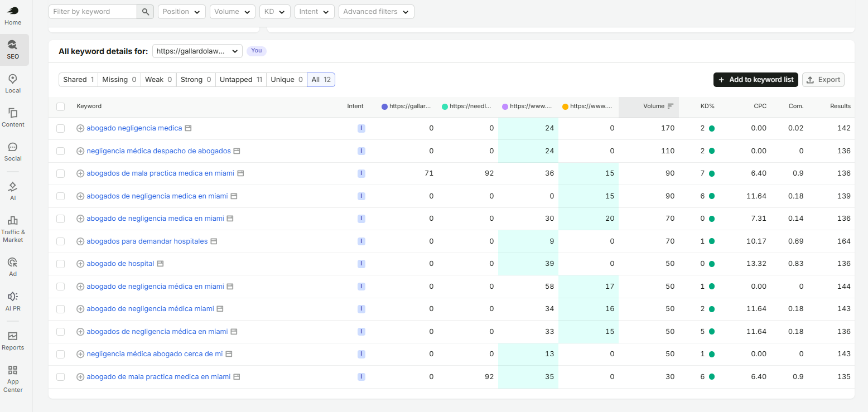The height and width of the screenshot is (412, 868).
Task: Click plus icon beside negligencia médica abogado cerca de mi
Action: coord(80,354)
